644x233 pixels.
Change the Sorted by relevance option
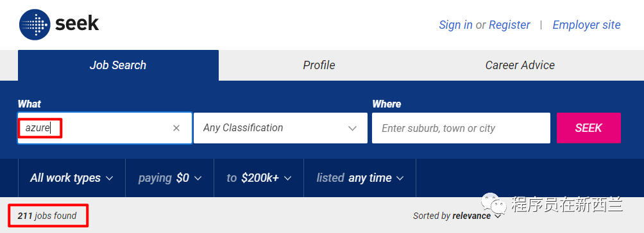(457, 216)
